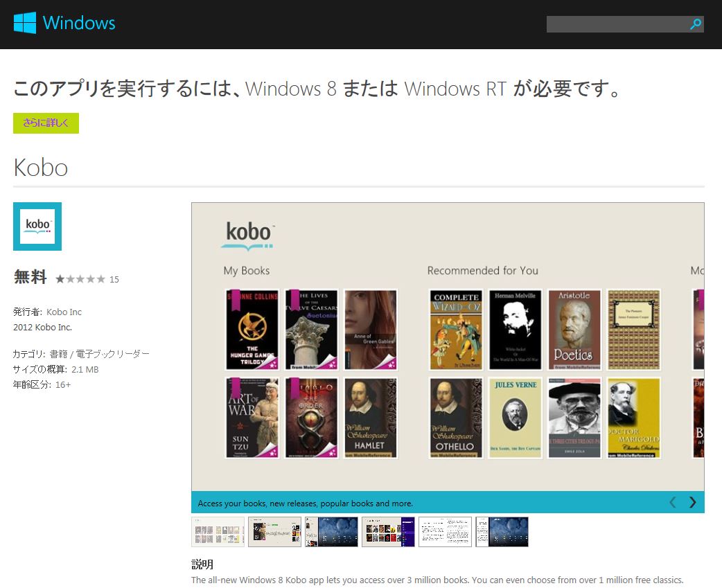
Task: Click the My Books heading
Action: [247, 271]
